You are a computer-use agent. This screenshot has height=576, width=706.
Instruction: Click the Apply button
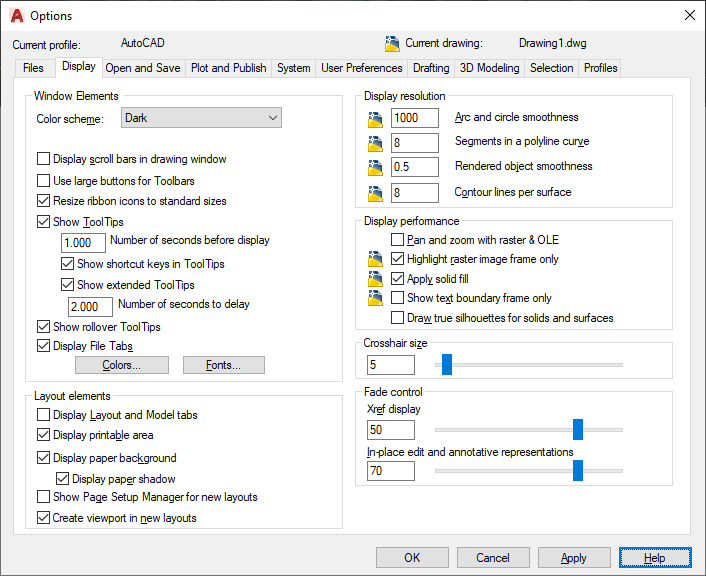pos(574,557)
